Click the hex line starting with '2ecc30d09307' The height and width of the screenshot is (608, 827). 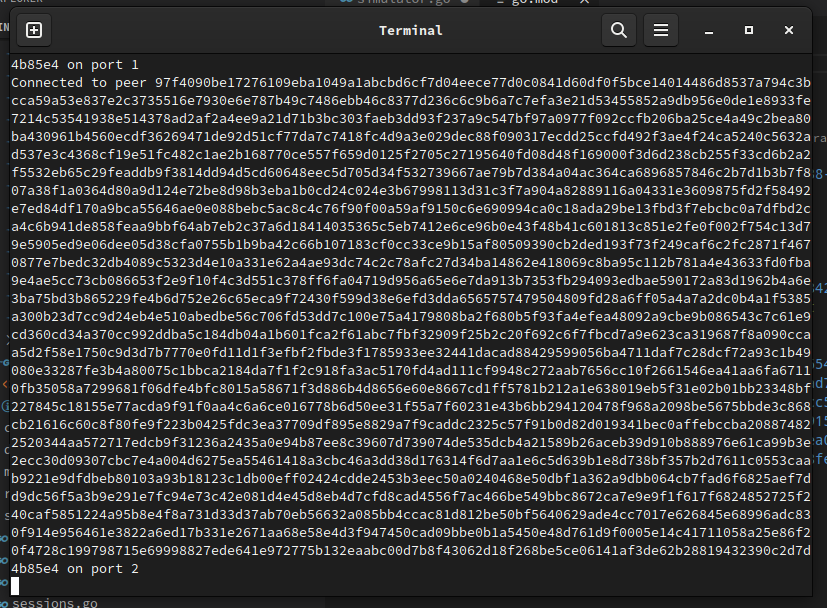coord(411,461)
